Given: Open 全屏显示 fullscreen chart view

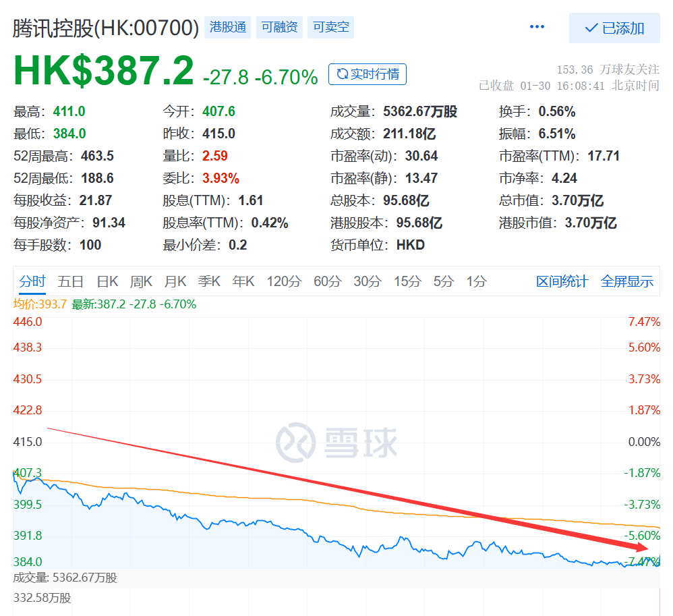Looking at the screenshot, I should point(626,281).
